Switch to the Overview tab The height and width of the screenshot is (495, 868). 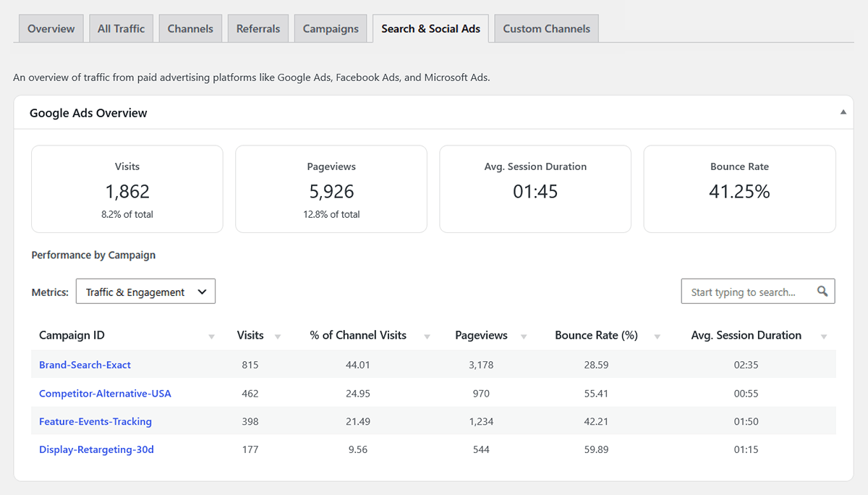[x=51, y=29]
